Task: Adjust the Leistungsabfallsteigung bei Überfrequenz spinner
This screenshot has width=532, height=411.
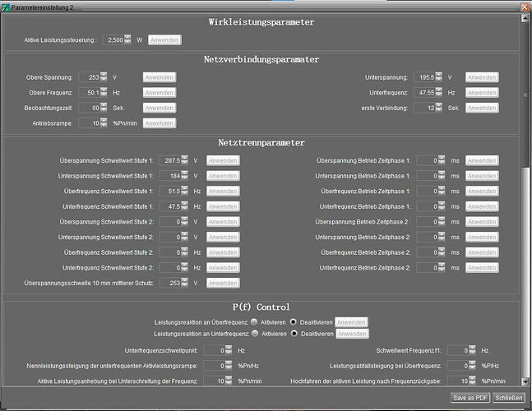Action: pos(472,366)
